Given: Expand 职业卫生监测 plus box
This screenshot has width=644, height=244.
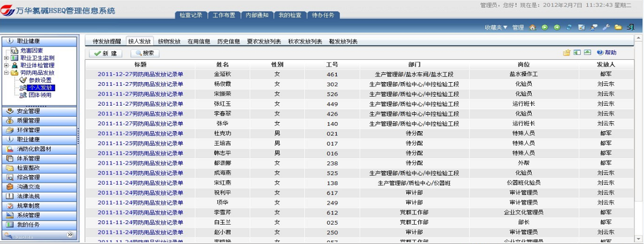Looking at the screenshot, I should click(6, 58).
